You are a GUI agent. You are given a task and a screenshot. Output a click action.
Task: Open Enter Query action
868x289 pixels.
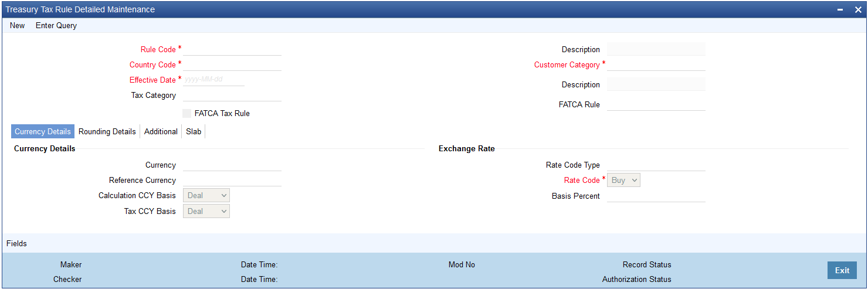click(x=56, y=25)
